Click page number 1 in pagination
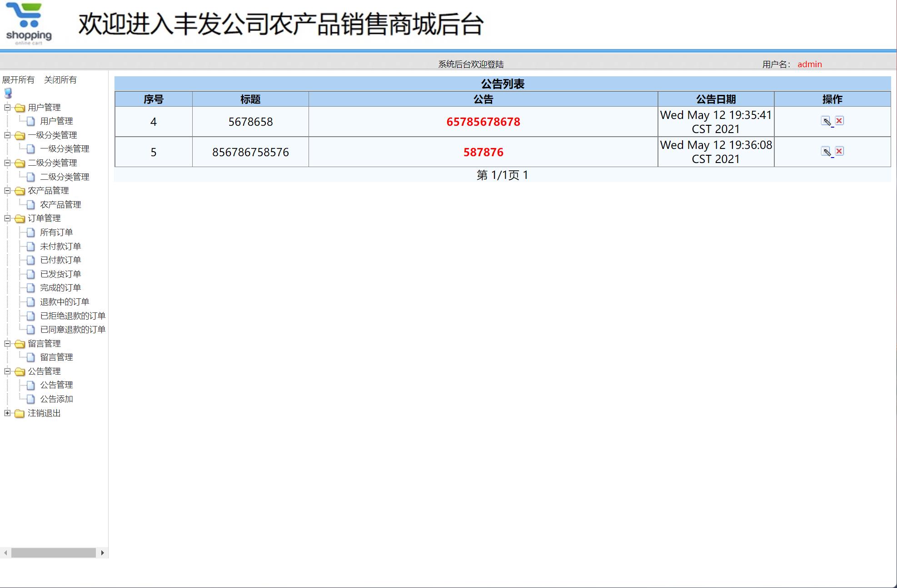Screen dimensions: 897x588 coord(526,174)
